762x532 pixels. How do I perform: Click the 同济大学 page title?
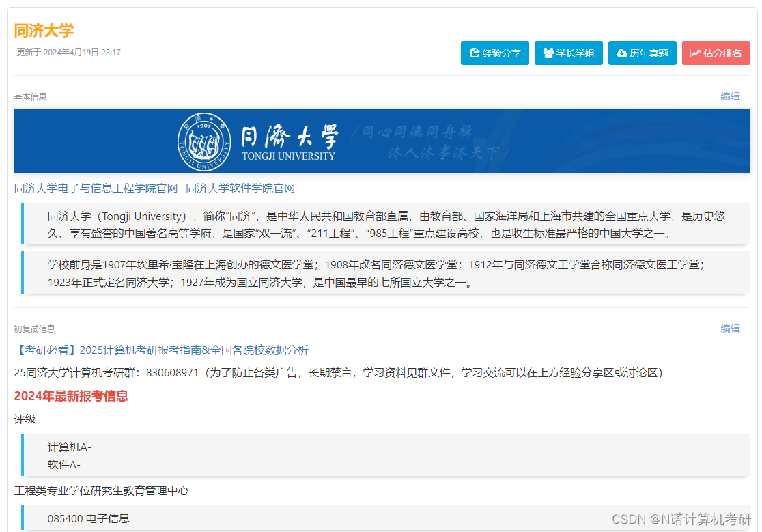[44, 31]
